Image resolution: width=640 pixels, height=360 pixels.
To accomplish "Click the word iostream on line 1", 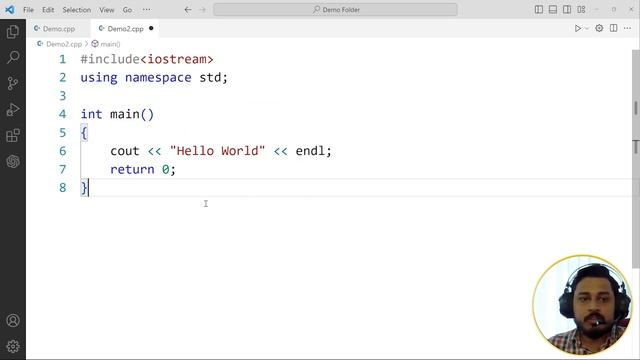I will pyautogui.click(x=177, y=59).
